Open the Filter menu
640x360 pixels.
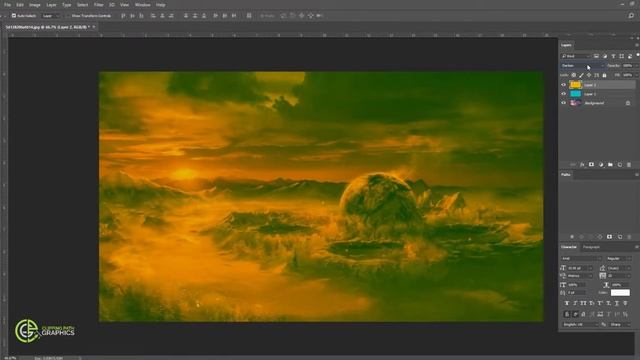tap(99, 5)
